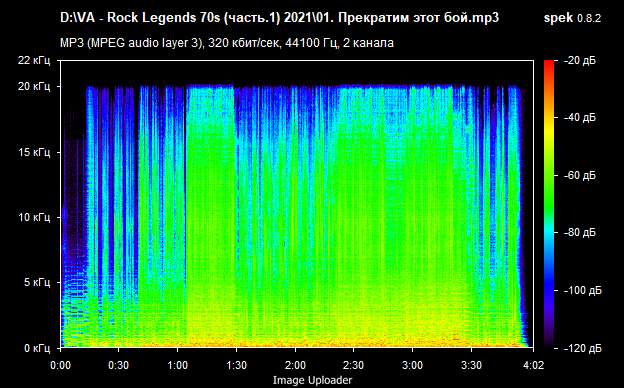Click the "22 кГц" frequency axis label
Image resolution: width=624 pixels, height=388 pixels.
click(x=34, y=60)
